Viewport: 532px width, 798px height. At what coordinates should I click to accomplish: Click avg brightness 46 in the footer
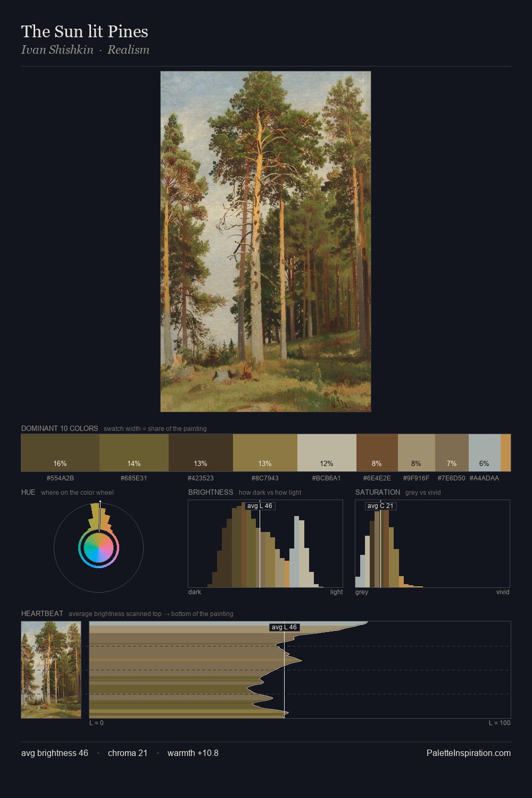55,753
